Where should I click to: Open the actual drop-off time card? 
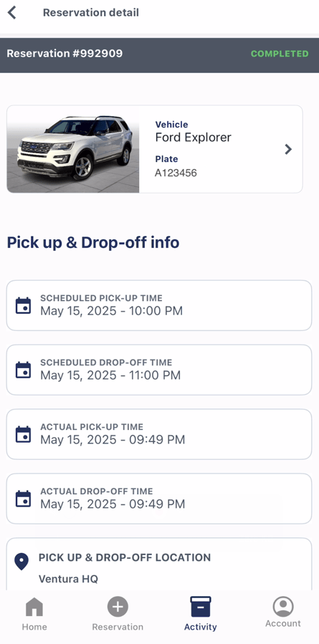pyautogui.click(x=159, y=499)
